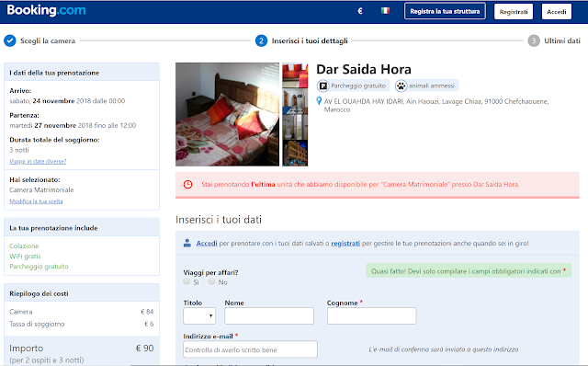Click the Registrati button
This screenshot has width=588, height=366.
[514, 12]
